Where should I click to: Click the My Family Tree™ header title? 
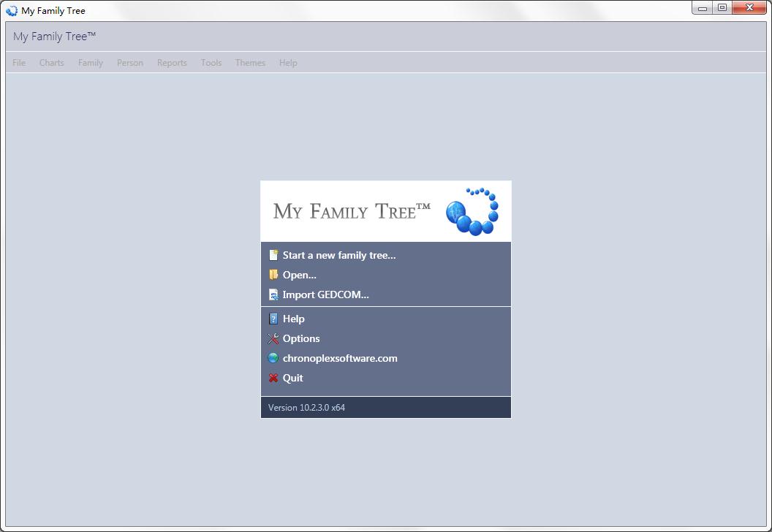click(54, 37)
